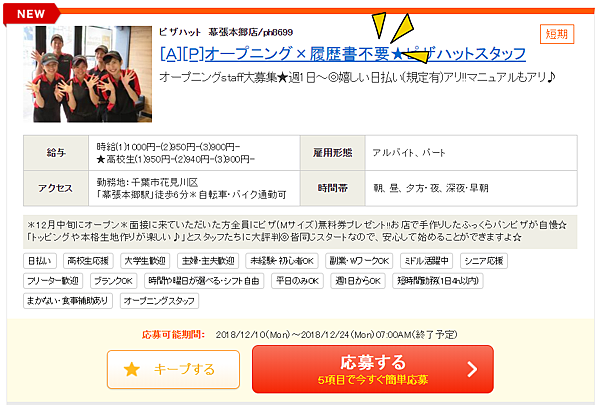Viewport: 600px width, 405px height.
Task: Click the chevron arrow on apply button
Action: [473, 369]
